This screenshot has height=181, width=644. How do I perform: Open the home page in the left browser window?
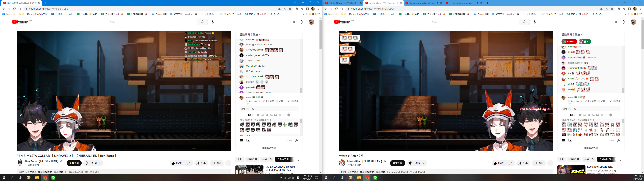[x=20, y=9]
